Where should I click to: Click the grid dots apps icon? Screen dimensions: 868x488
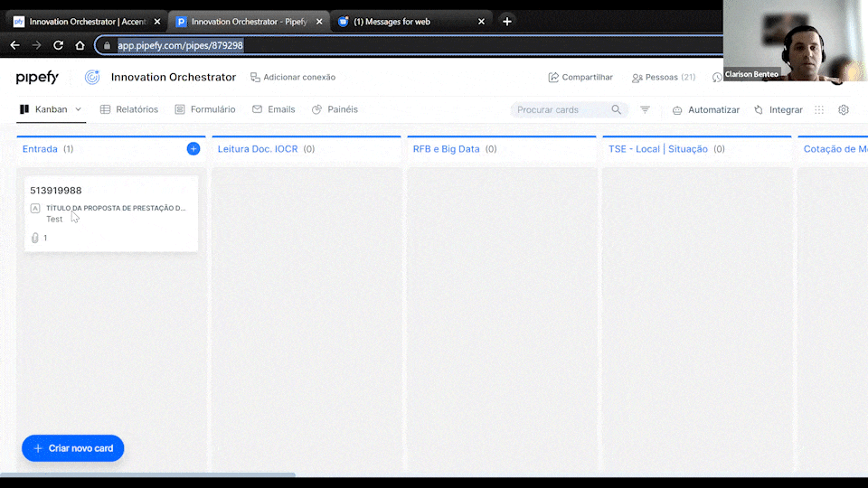(x=819, y=109)
